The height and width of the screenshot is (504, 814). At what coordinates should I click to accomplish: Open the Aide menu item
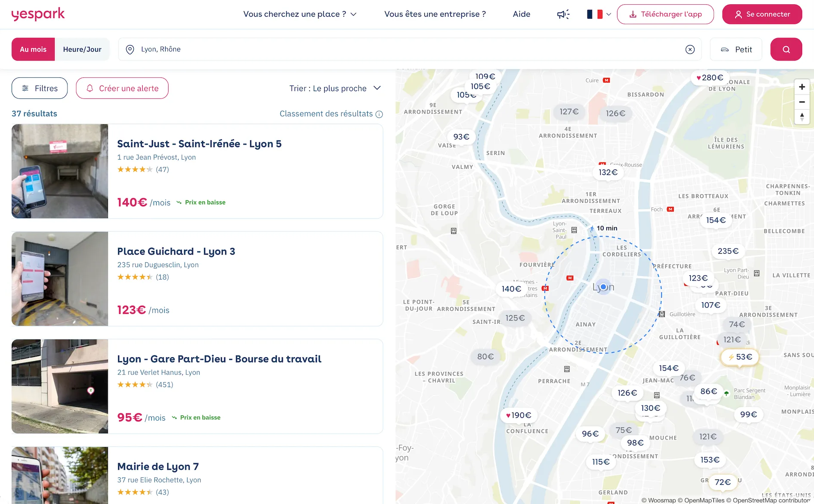tap(521, 14)
